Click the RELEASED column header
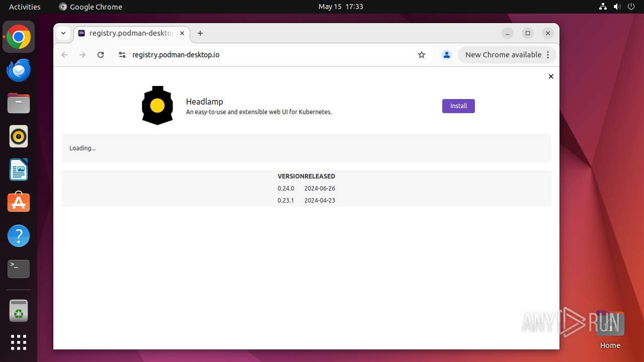644x362 pixels. [x=320, y=176]
